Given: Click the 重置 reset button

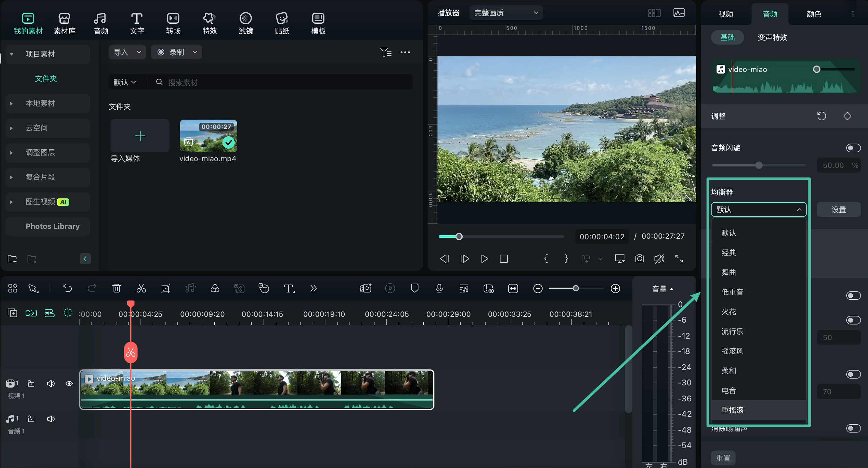Looking at the screenshot, I should [x=723, y=458].
